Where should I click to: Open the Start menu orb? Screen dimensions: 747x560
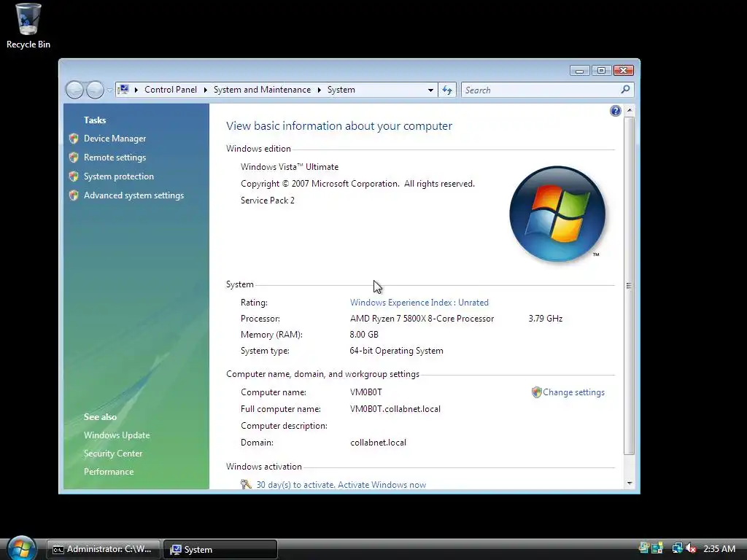[x=21, y=548]
